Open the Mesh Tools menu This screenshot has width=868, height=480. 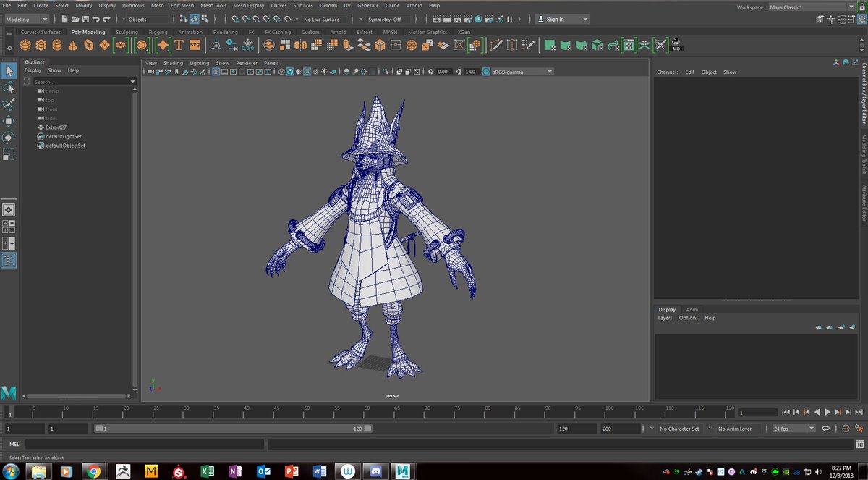coord(213,5)
